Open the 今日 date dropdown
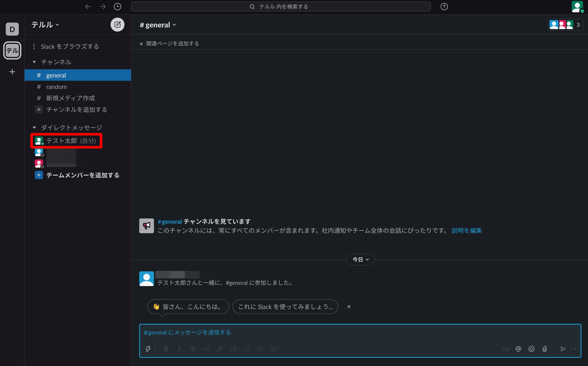Viewport: 588px width, 366px height. [x=360, y=259]
